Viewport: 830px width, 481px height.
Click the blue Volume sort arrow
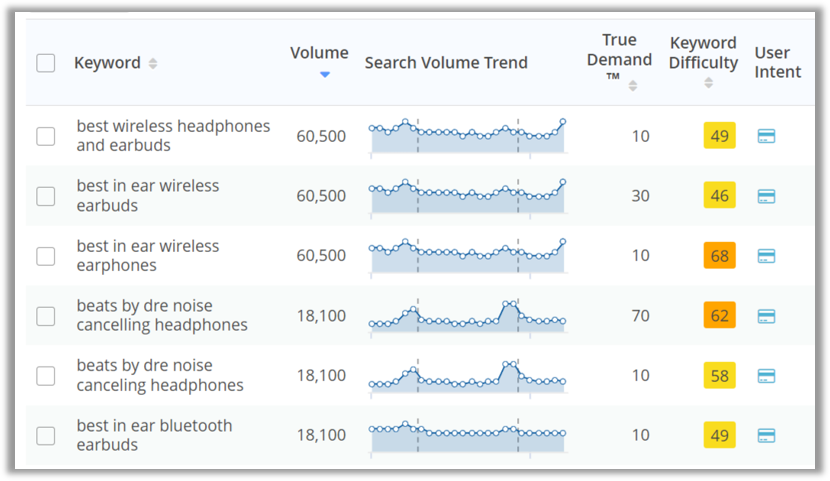coord(325,75)
